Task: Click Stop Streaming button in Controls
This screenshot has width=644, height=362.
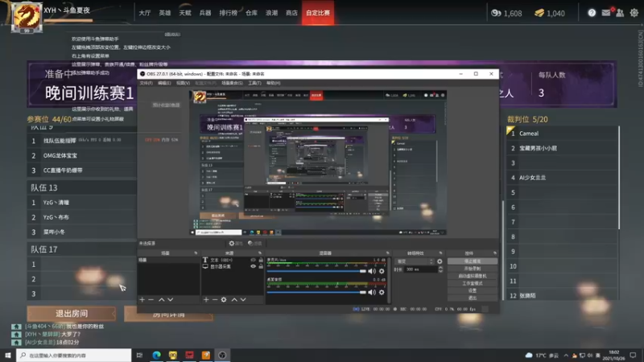Action: click(473, 261)
